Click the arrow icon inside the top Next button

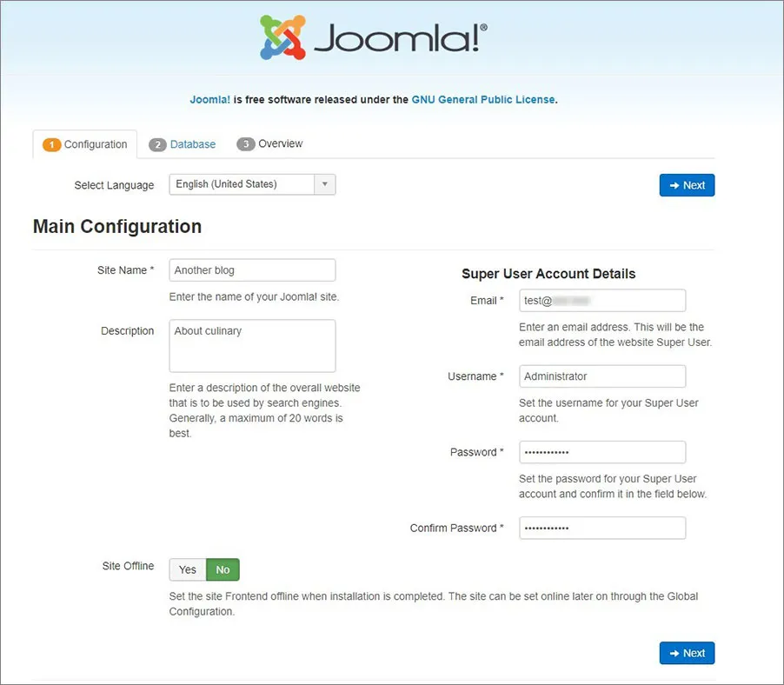click(674, 185)
